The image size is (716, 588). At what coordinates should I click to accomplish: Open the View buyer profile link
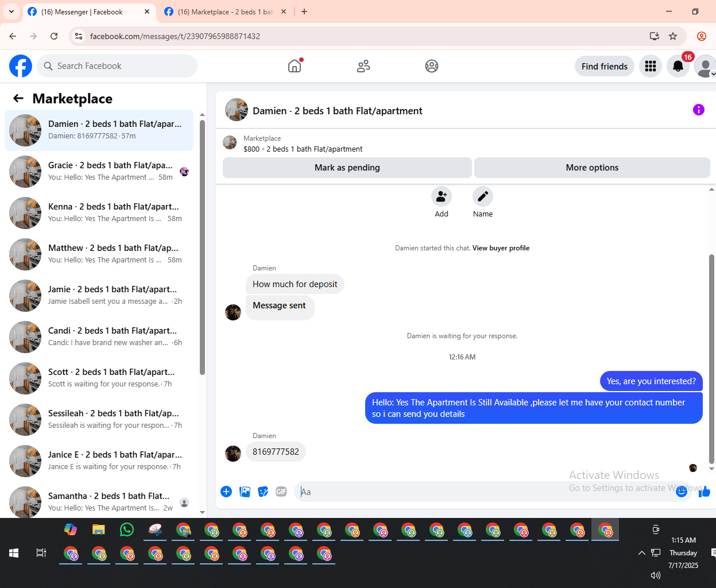501,248
